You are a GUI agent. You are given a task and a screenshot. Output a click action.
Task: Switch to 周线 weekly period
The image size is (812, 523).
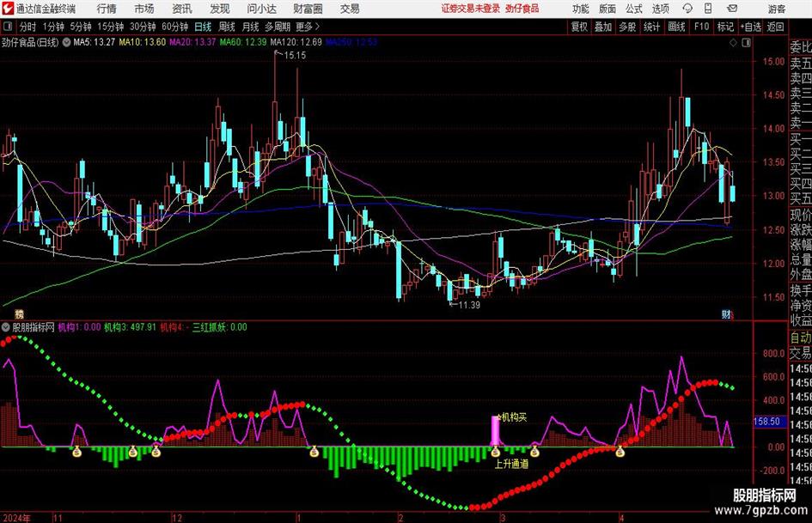pyautogui.click(x=227, y=27)
